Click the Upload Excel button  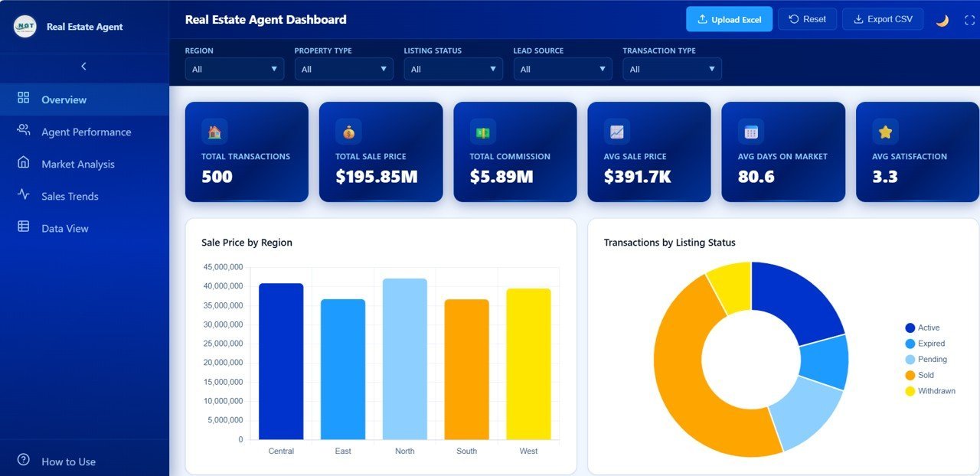[x=729, y=18]
